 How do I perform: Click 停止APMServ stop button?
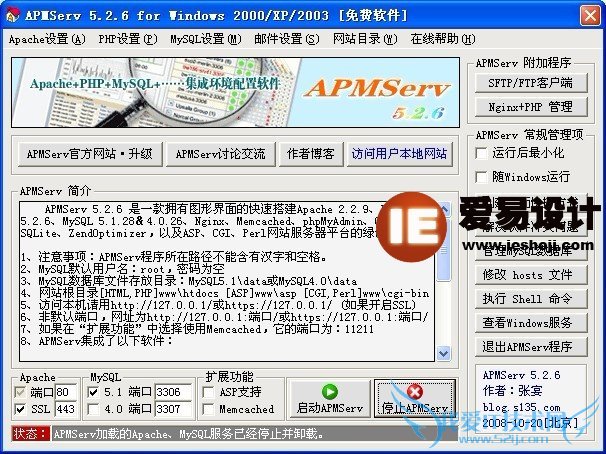(x=415, y=399)
